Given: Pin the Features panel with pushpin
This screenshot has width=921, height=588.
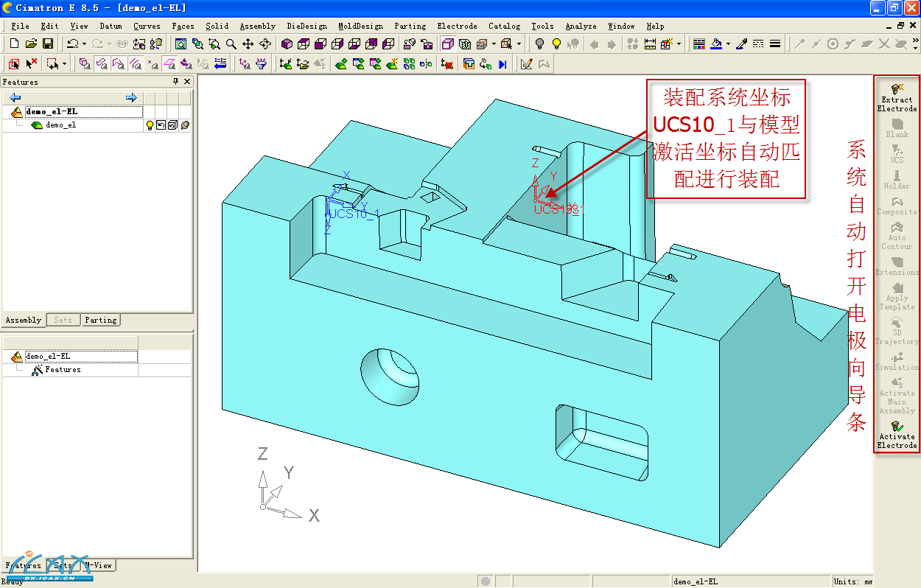Looking at the screenshot, I should point(175,82).
